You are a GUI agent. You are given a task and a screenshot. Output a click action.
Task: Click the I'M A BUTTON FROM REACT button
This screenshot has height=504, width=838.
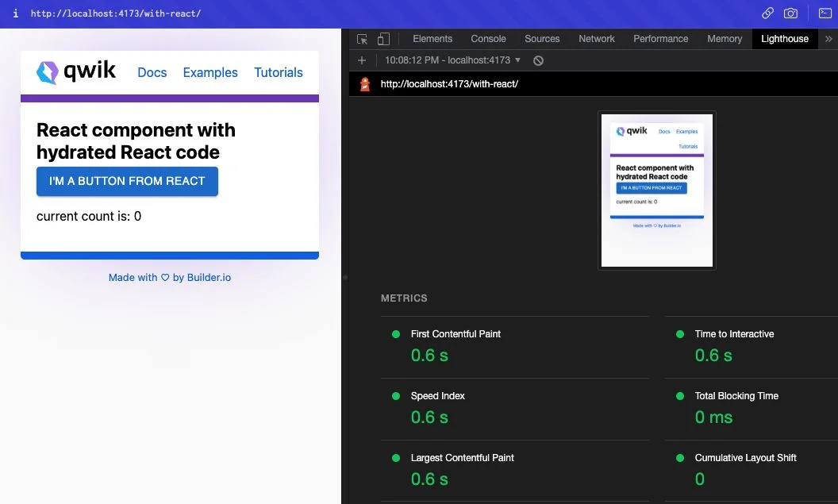127,181
